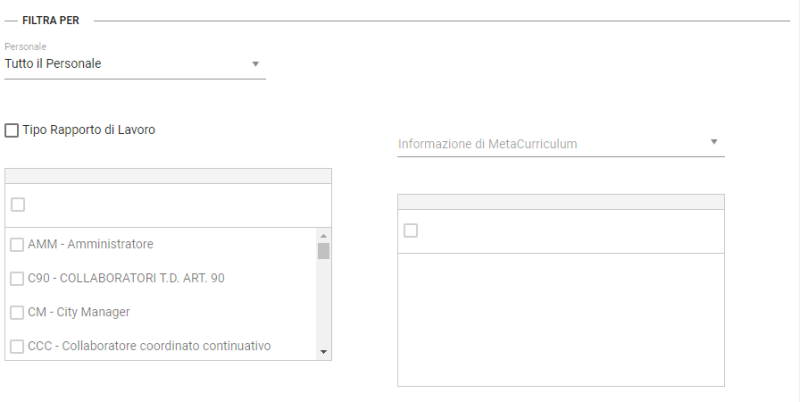This screenshot has width=800, height=402.
Task: Click the scrollbar thumb in the list
Action: 323,251
